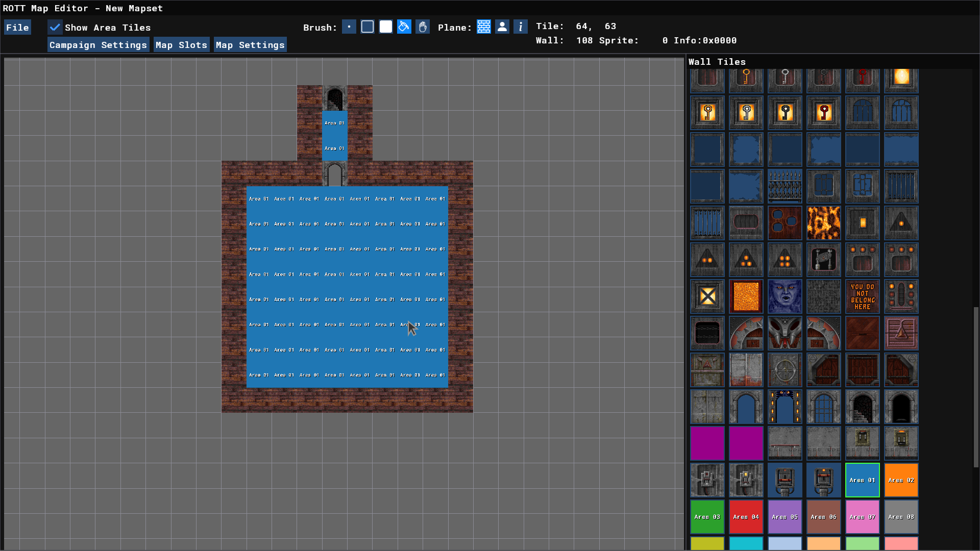
Task: Select the lava texture wall tile
Action: pyautogui.click(x=823, y=223)
